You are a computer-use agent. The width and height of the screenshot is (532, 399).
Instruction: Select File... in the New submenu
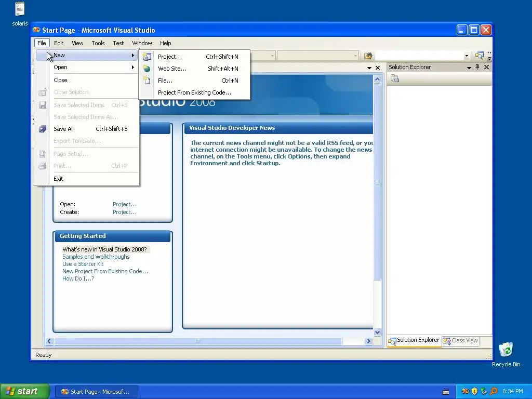click(195, 81)
